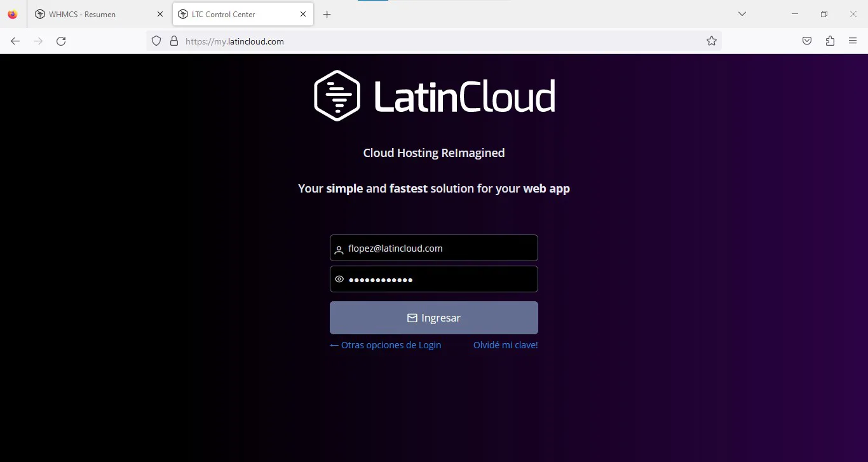Go back to previous page
This screenshot has width=868, height=462.
pos(15,41)
